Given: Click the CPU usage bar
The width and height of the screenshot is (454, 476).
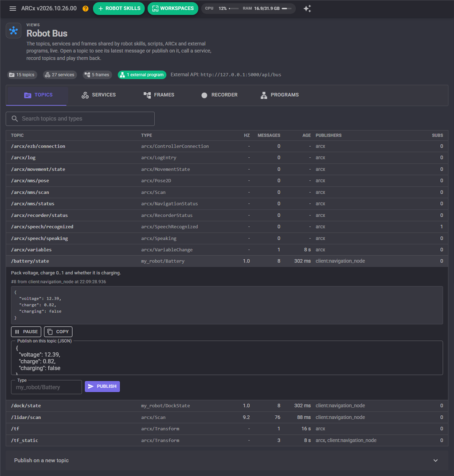Looking at the screenshot, I should tap(234, 8).
